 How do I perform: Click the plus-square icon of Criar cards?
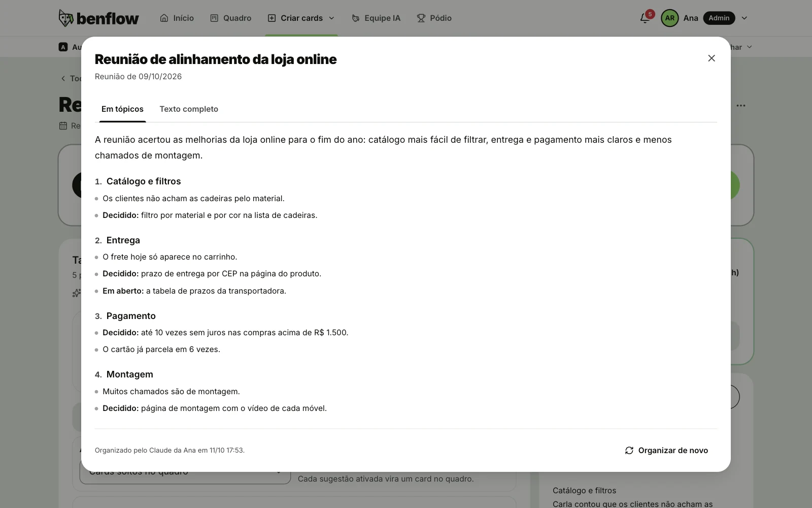(x=272, y=18)
